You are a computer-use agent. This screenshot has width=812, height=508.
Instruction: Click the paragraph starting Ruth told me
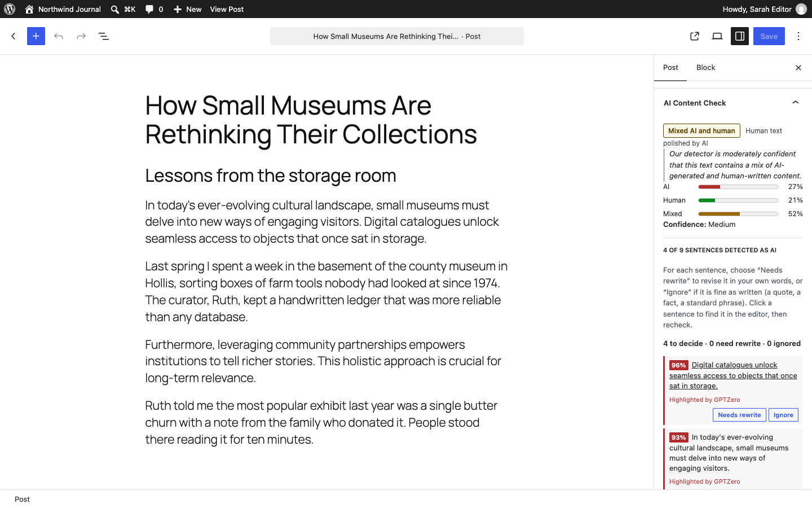click(x=326, y=422)
